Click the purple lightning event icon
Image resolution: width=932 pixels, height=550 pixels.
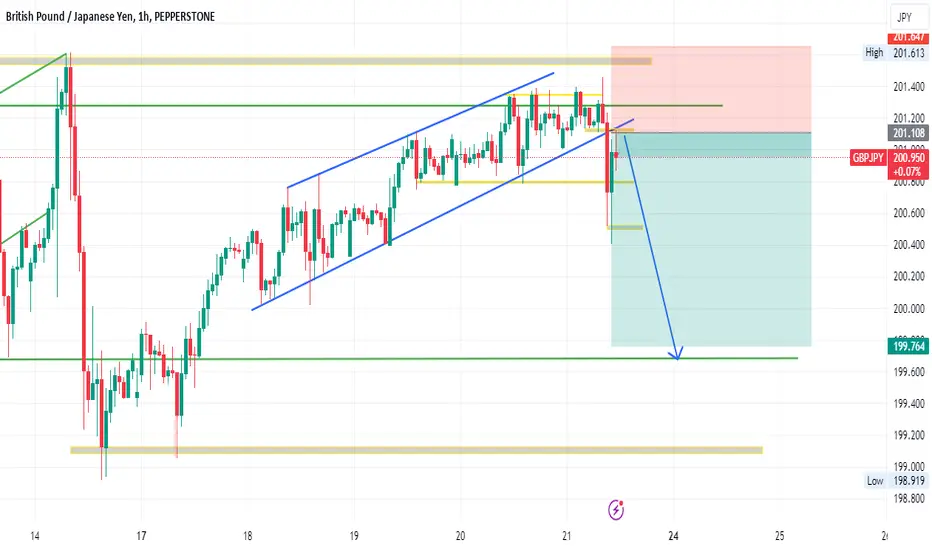point(616,510)
